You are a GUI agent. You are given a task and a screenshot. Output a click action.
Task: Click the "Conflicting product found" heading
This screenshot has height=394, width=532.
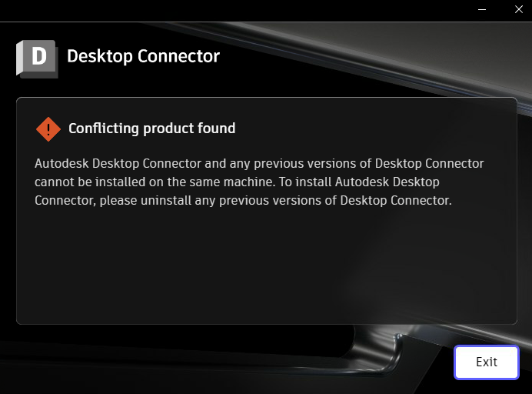coord(151,129)
